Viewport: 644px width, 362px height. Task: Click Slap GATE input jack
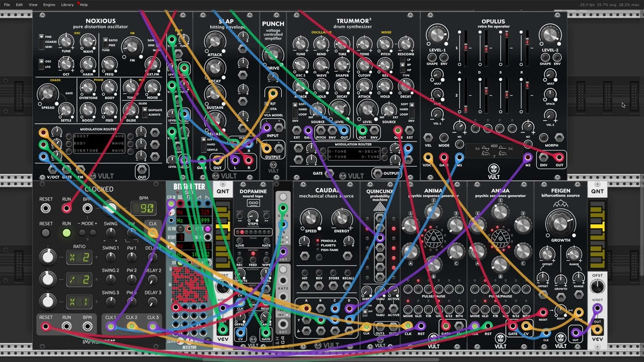[x=202, y=160]
